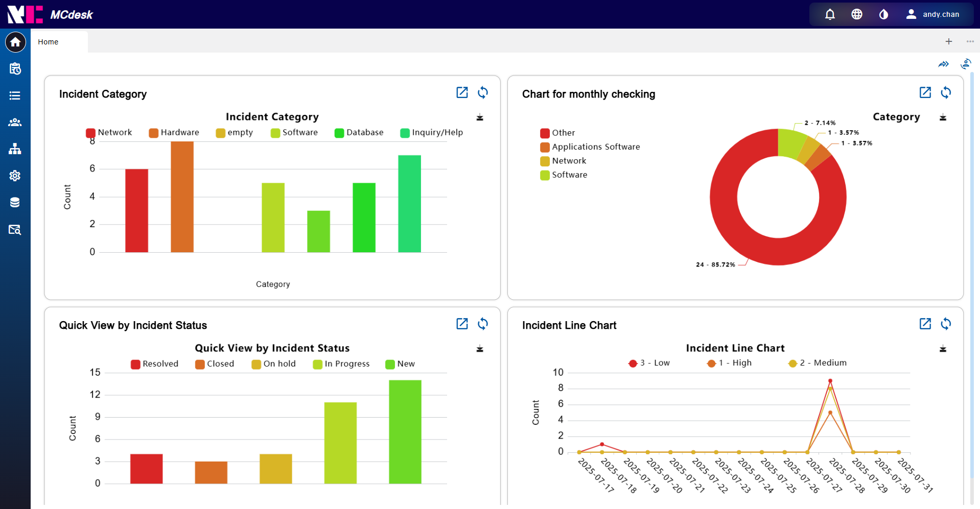Toggle Inquiry/Help legend series
Image resolution: width=980 pixels, height=509 pixels.
(432, 132)
